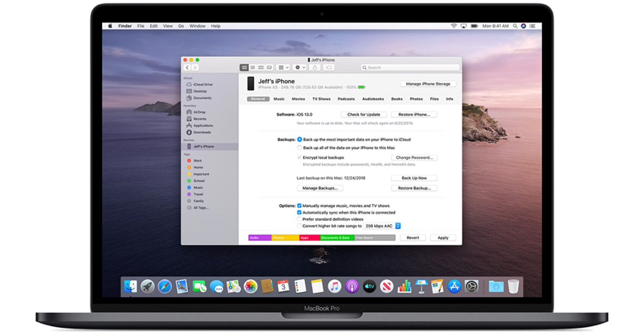Open FaceTime from the Dock
The height and width of the screenshot is (336, 644).
tap(199, 286)
